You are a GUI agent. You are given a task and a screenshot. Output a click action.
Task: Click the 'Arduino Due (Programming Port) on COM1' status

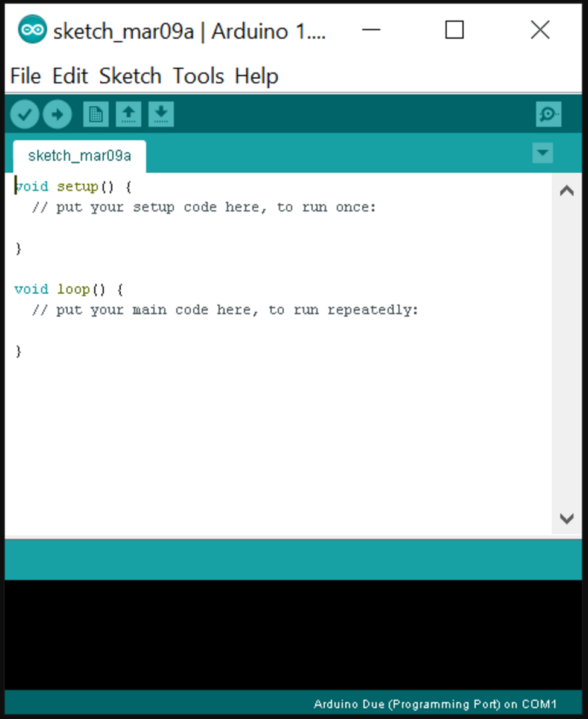click(x=435, y=704)
